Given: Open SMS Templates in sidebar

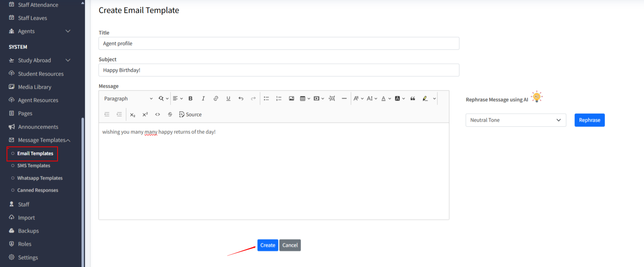Looking at the screenshot, I should (34, 166).
